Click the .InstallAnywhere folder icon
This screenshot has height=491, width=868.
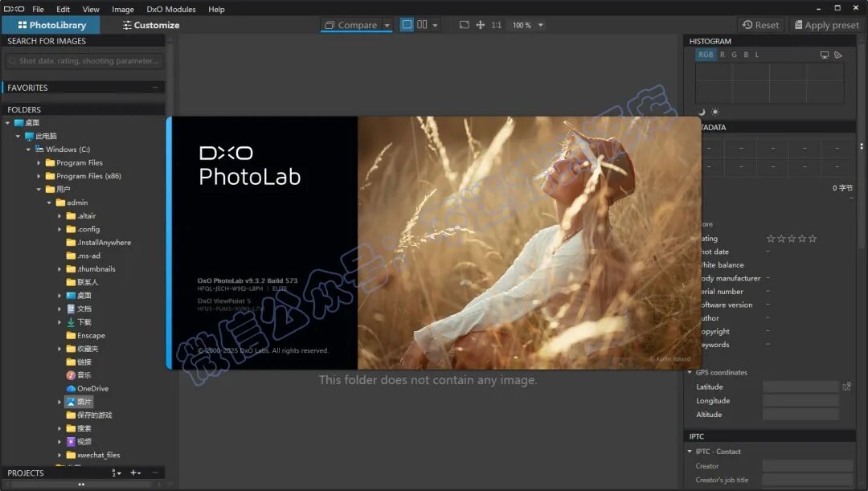pos(71,243)
